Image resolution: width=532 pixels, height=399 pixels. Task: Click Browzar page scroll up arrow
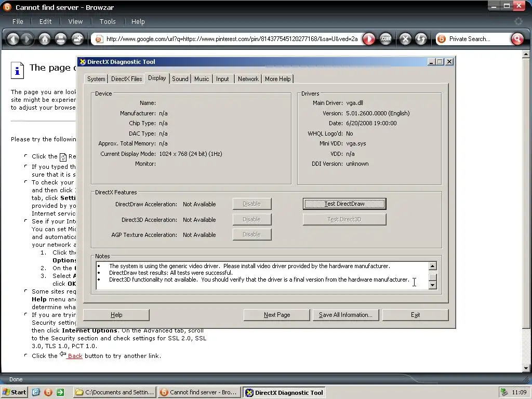[526, 54]
